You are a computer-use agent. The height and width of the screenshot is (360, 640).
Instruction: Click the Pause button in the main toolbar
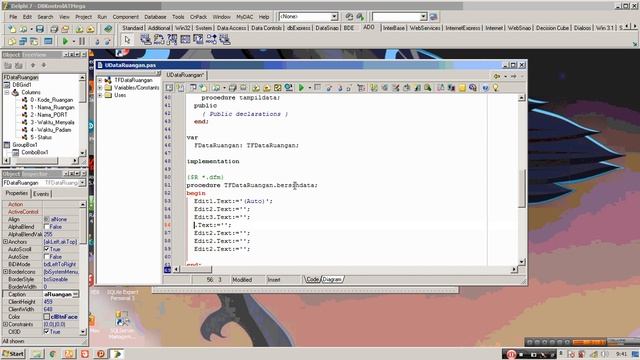point(82,41)
